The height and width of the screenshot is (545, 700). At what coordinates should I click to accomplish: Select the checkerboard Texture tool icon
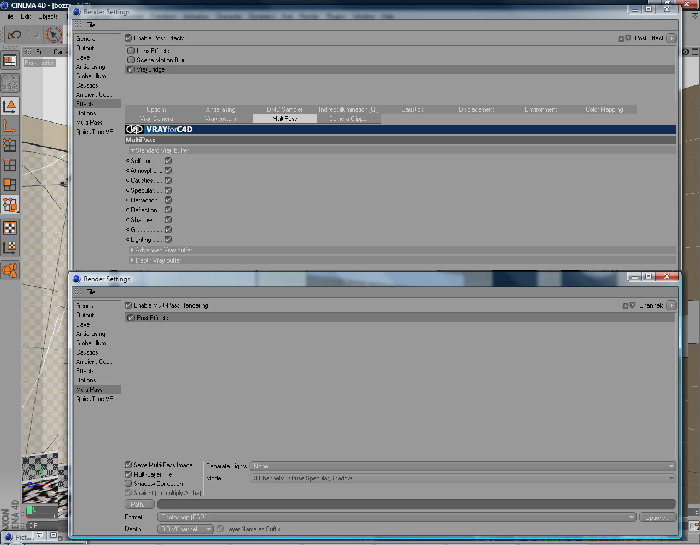pyautogui.click(x=10, y=228)
